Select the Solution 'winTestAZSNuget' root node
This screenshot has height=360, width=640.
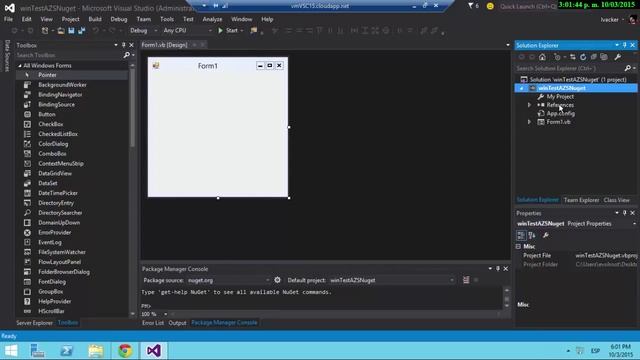[x=578, y=80]
